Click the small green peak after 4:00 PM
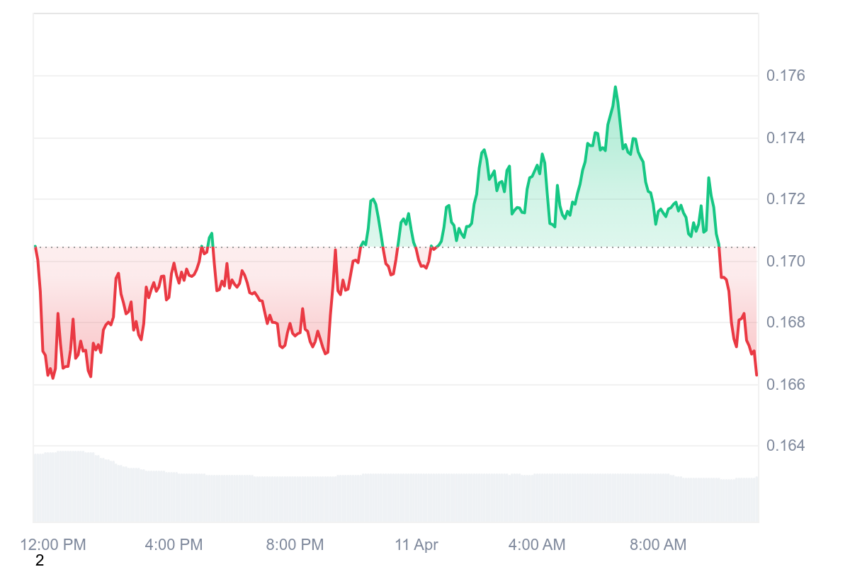850x567 pixels. click(211, 234)
